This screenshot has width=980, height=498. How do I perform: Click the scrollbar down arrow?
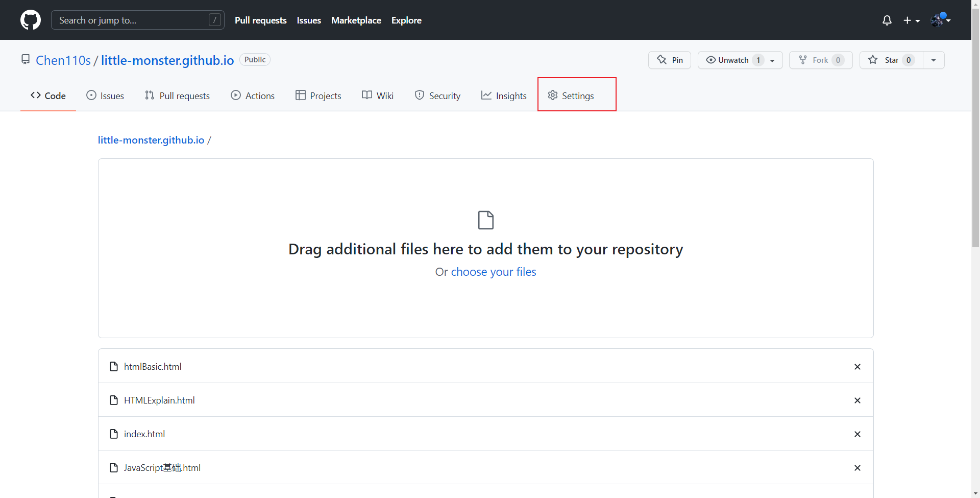(x=975, y=493)
